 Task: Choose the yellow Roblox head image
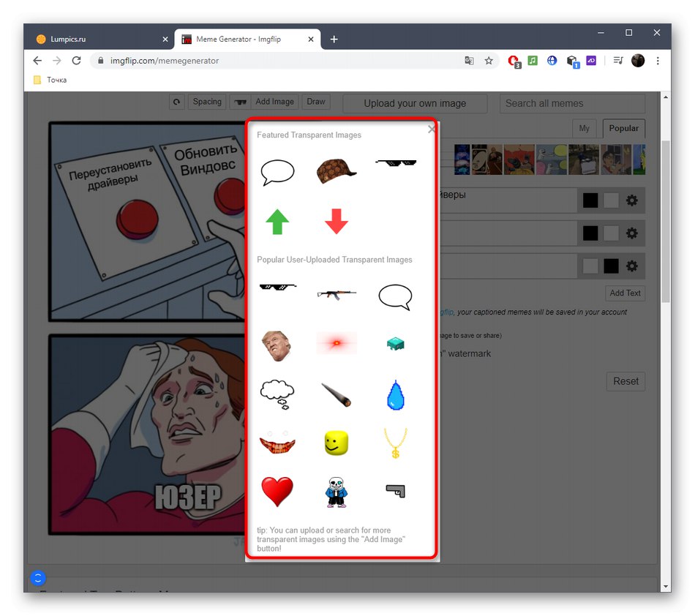coord(337,443)
